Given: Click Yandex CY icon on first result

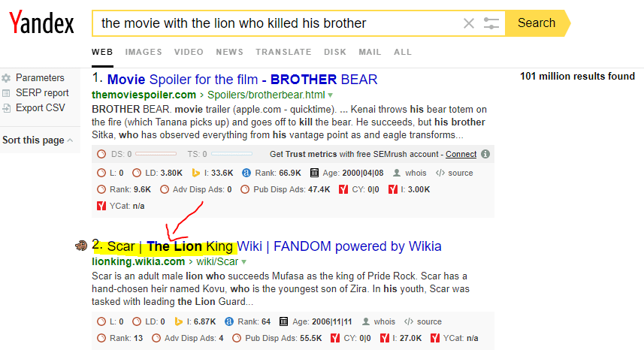Looking at the screenshot, I should point(343,189).
